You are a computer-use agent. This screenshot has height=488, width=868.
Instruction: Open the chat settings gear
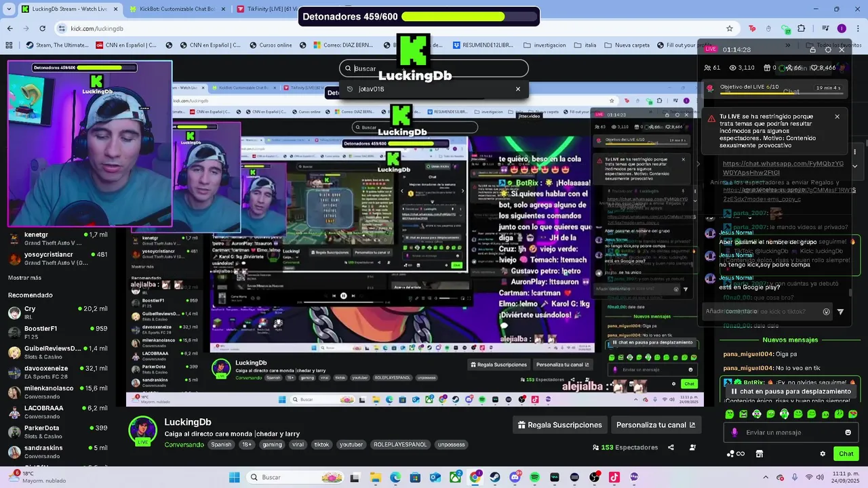(823, 453)
